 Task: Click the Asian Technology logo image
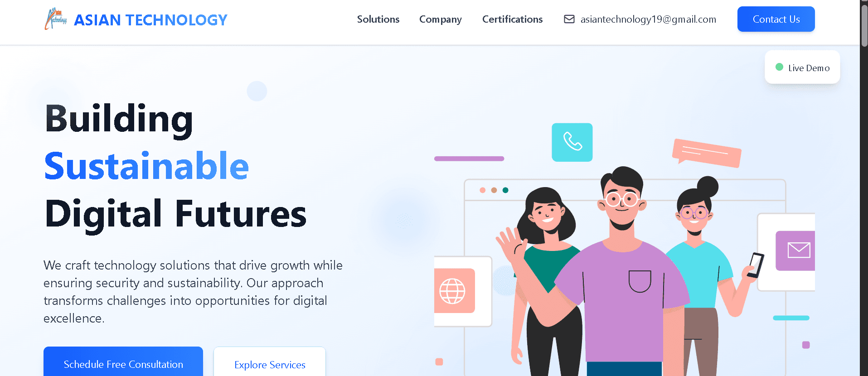(56, 19)
